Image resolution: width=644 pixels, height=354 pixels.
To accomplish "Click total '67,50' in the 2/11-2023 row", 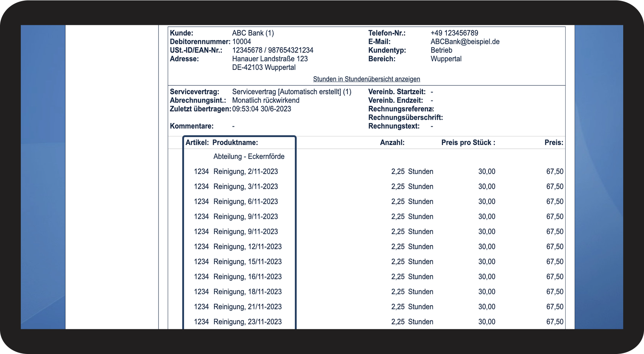I will 555,172.
